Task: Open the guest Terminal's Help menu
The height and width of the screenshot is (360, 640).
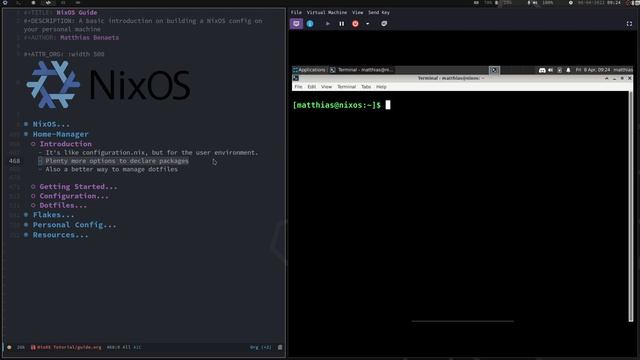Action: pos(381,87)
